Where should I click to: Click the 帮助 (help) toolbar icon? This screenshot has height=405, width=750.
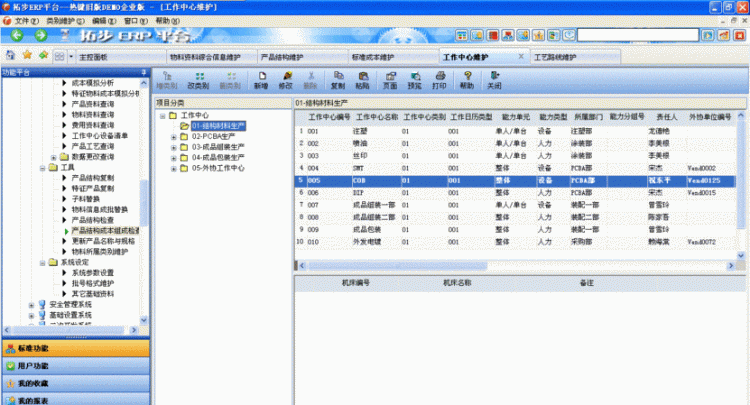point(467,80)
